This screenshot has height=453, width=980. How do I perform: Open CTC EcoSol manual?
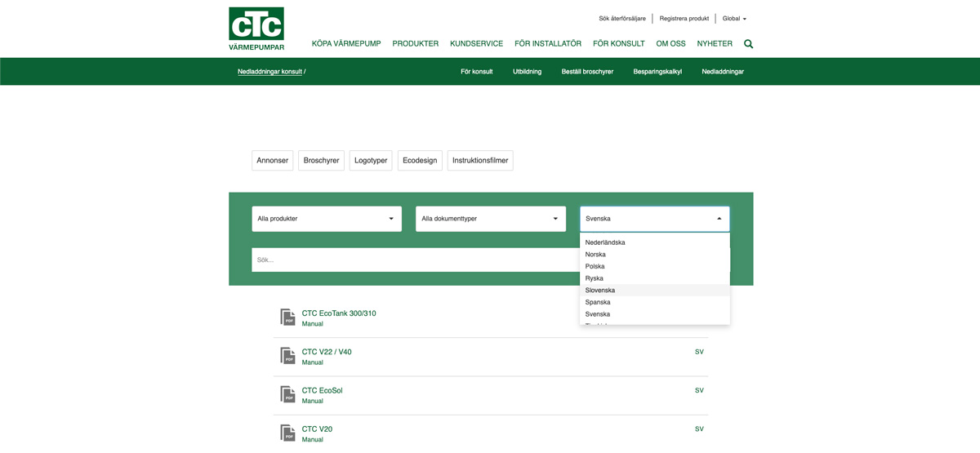(322, 390)
